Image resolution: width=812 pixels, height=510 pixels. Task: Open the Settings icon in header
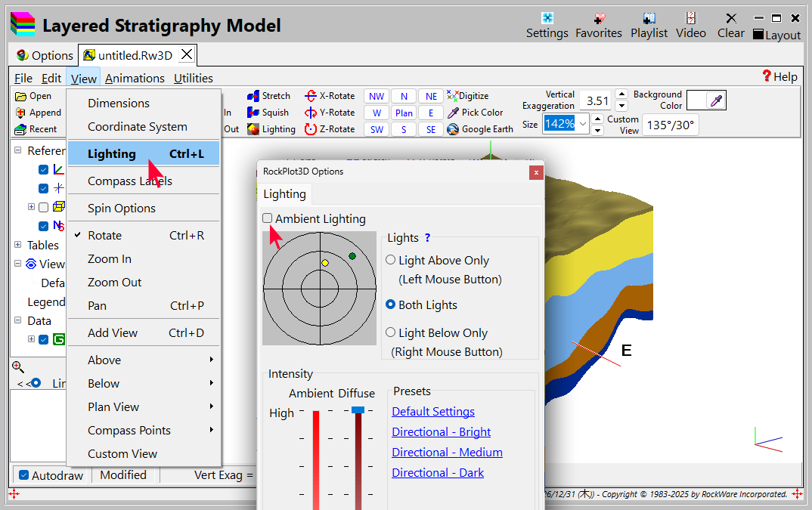547,18
